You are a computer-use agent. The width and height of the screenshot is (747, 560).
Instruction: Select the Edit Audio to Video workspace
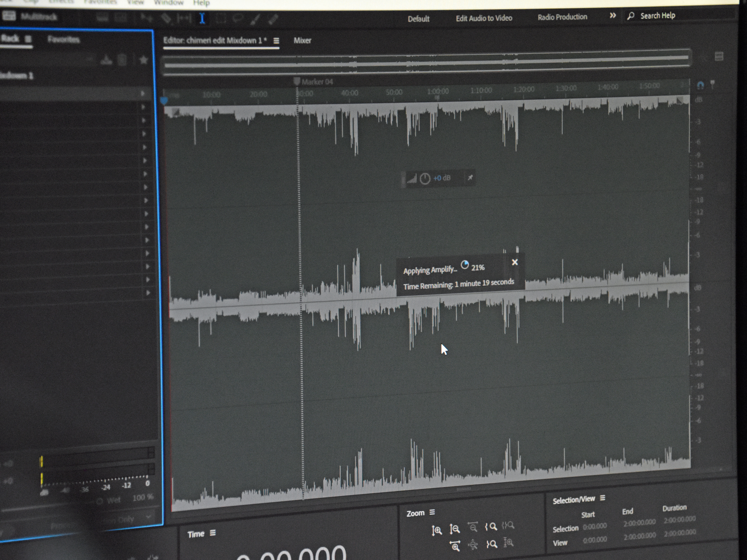[x=484, y=18]
